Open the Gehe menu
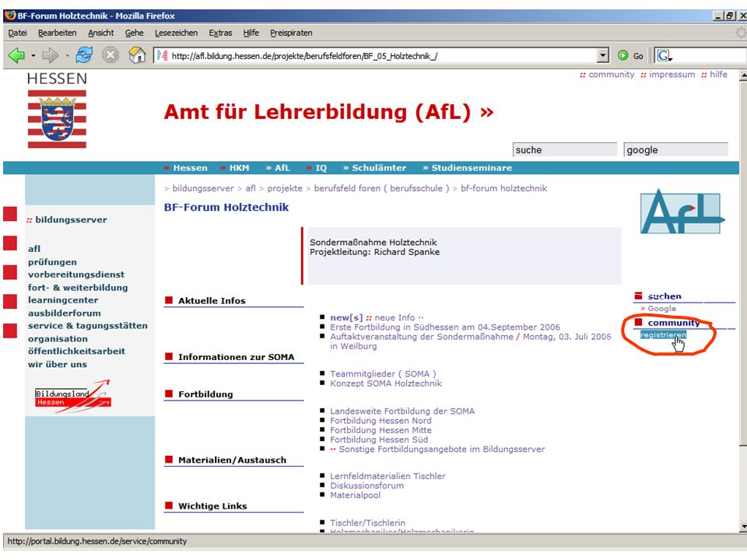The image size is (747, 560). tap(135, 33)
